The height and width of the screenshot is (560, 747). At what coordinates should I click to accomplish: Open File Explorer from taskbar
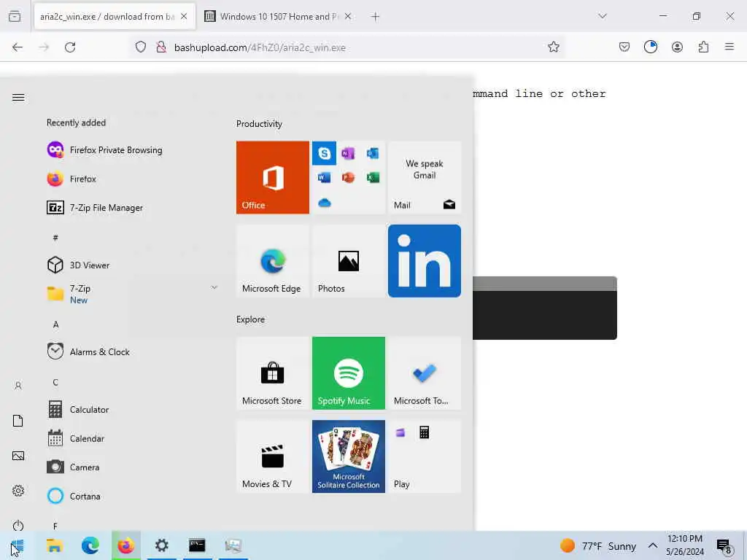pos(54,545)
